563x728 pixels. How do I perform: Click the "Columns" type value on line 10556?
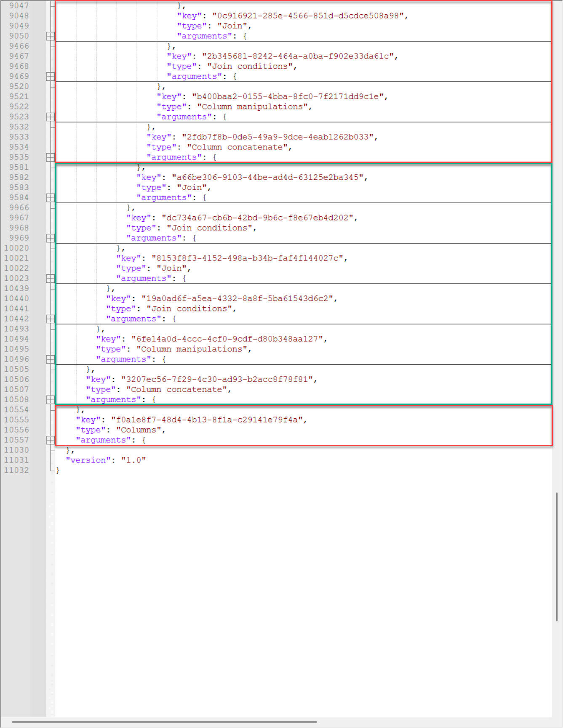click(141, 430)
